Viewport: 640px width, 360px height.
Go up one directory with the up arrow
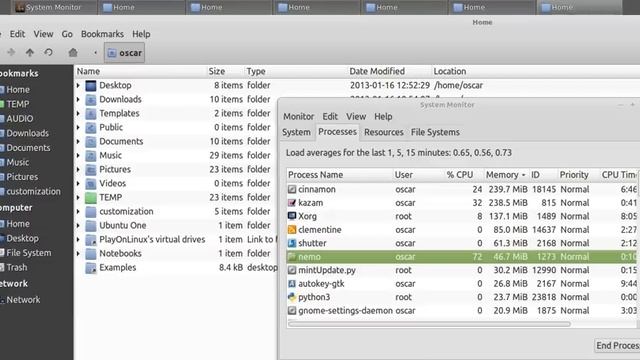[30, 53]
